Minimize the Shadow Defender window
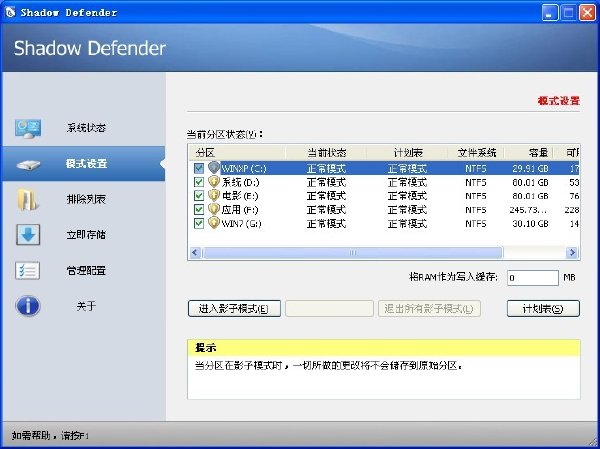The image size is (600, 449). [549, 13]
